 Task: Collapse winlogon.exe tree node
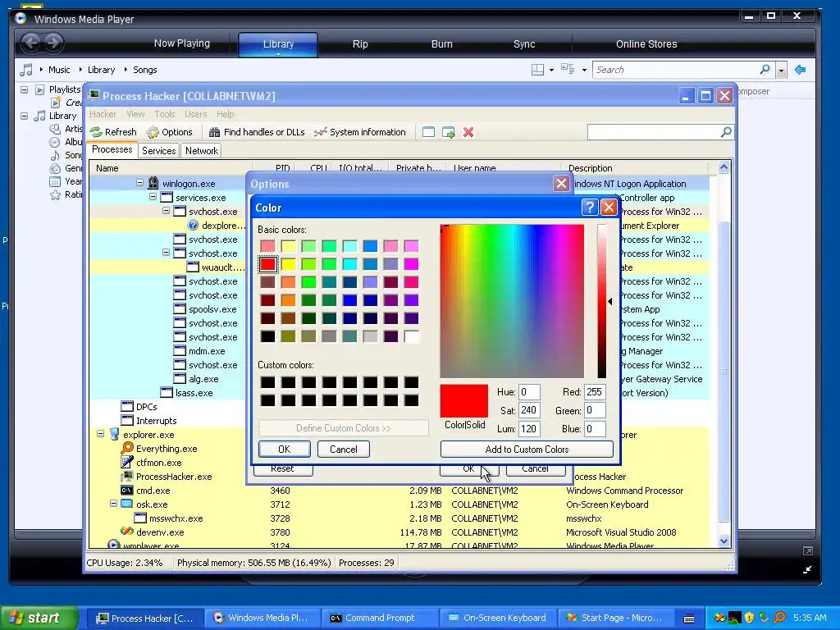point(139,183)
